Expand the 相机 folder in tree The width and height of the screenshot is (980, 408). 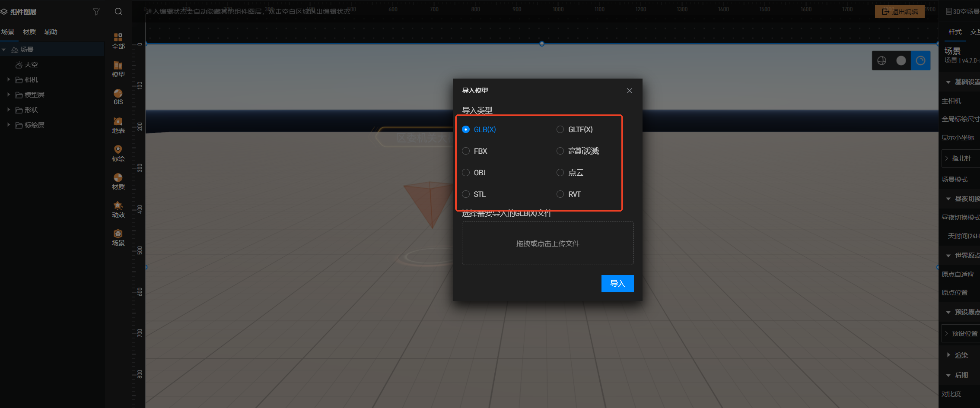[x=9, y=80]
